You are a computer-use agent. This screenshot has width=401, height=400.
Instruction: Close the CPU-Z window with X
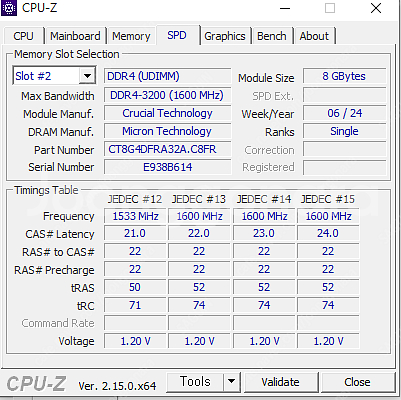tap(376, 8)
